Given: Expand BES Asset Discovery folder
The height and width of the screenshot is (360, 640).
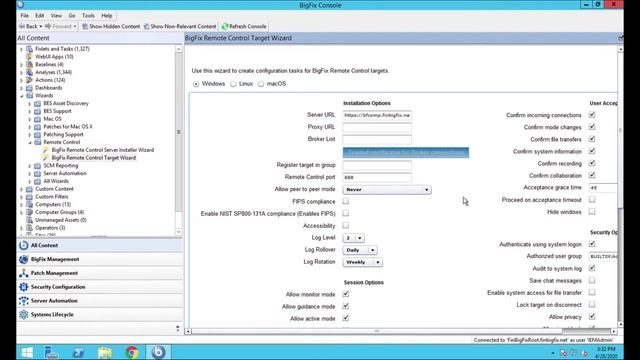Looking at the screenshot, I should (x=30, y=103).
